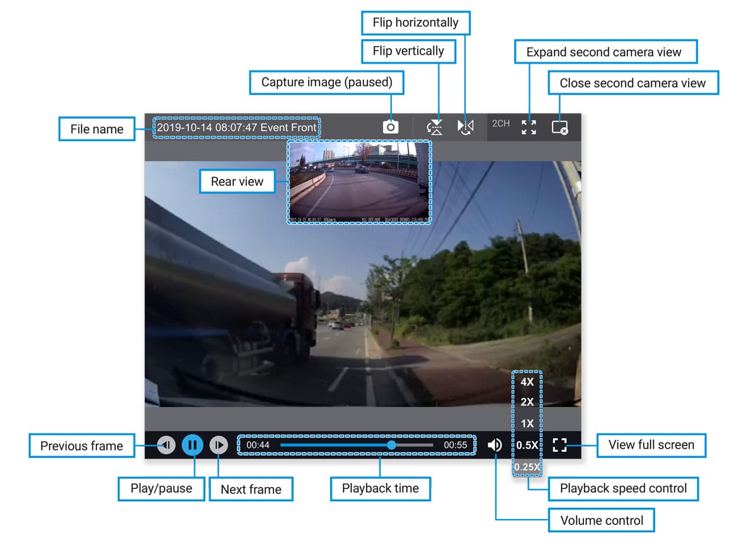Choose 2X playback speed
This screenshot has width=756, height=560.
point(527,403)
